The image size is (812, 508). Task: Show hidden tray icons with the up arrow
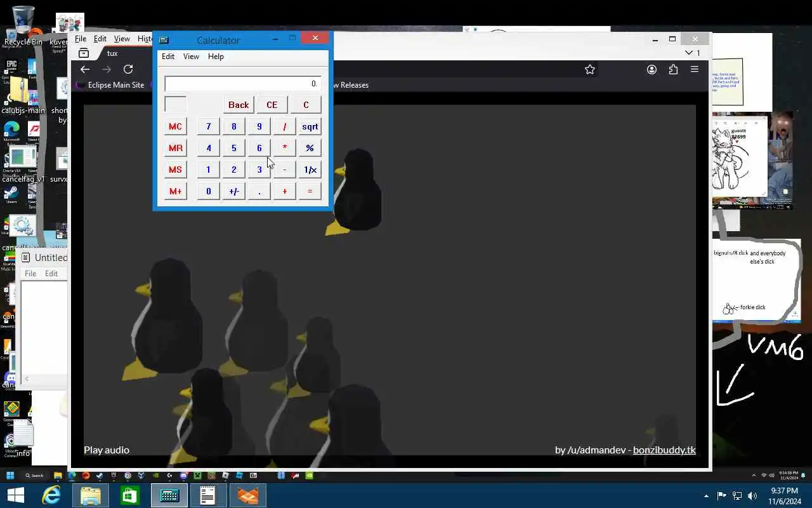point(706,496)
